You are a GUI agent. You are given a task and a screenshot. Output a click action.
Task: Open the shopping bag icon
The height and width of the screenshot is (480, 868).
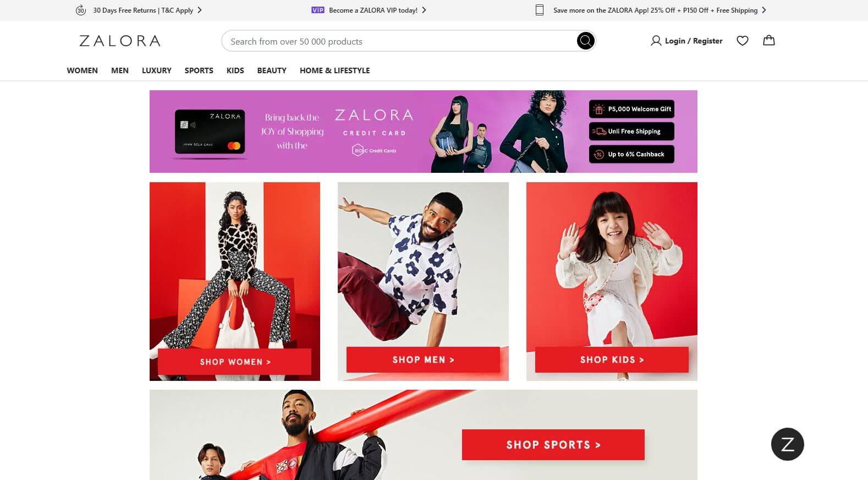click(768, 40)
